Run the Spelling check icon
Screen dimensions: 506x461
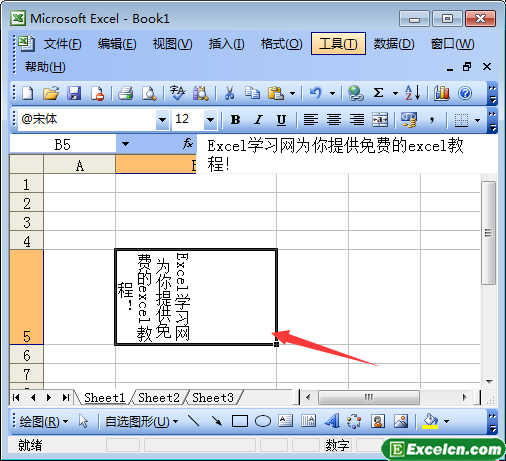(x=177, y=93)
